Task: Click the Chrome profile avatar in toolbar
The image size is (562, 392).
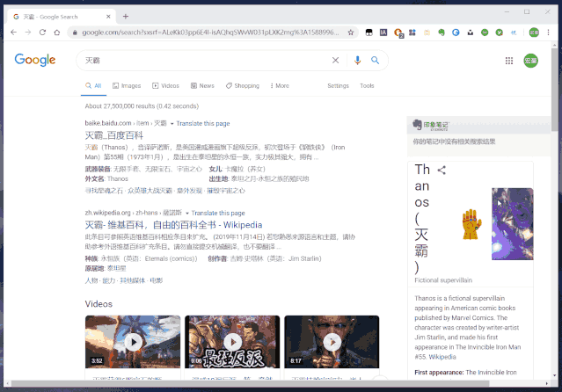Action: point(534,33)
